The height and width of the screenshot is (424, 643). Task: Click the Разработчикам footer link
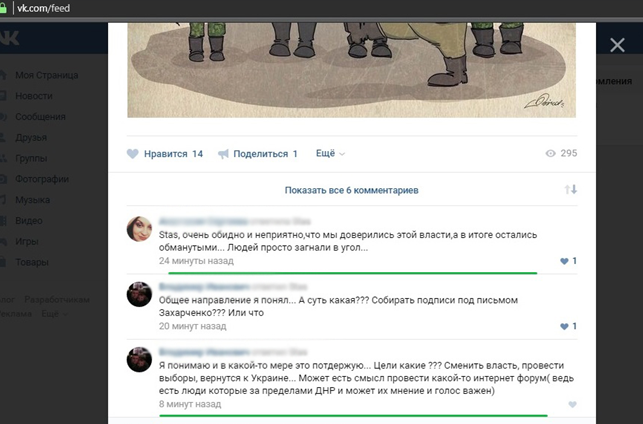pos(57,300)
